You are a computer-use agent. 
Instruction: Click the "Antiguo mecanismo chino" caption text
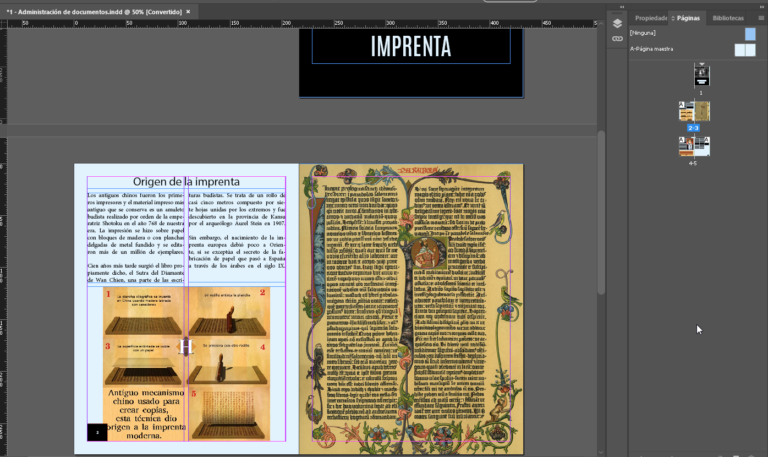146,414
